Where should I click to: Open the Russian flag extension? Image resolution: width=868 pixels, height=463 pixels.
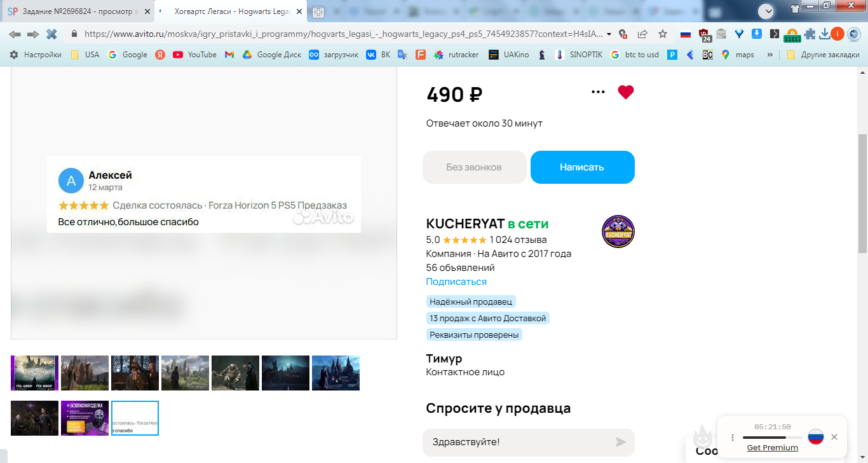[x=686, y=34]
